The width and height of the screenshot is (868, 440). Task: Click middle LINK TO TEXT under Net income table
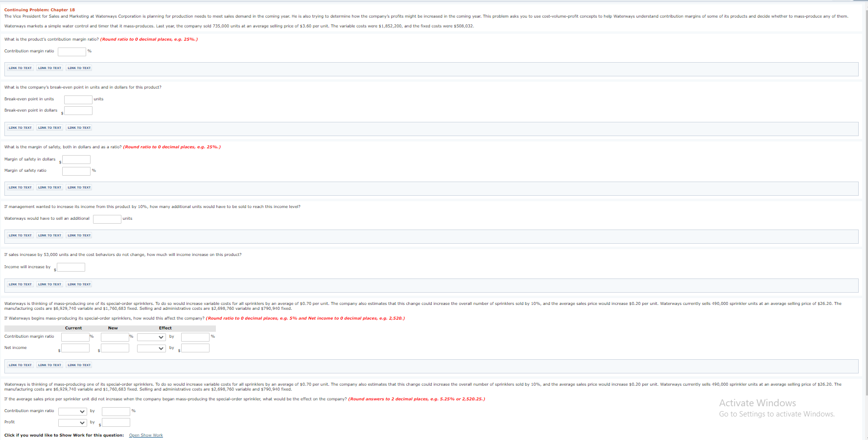tap(50, 365)
